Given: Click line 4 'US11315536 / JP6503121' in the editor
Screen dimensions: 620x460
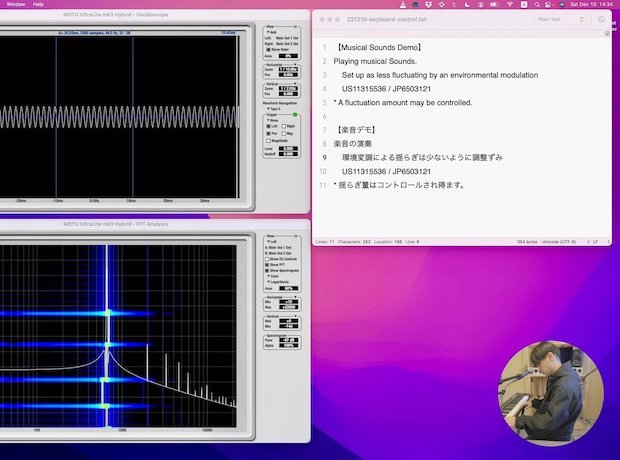Looking at the screenshot, I should click(x=386, y=89).
